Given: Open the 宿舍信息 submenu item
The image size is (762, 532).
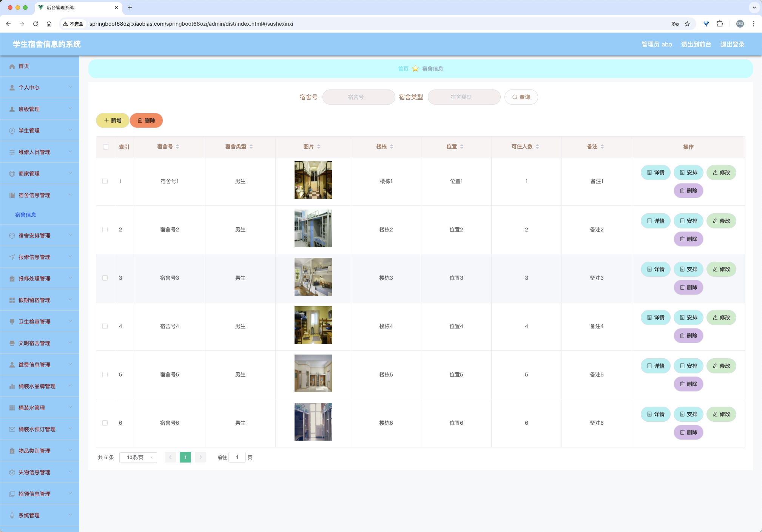Looking at the screenshot, I should click(x=26, y=215).
